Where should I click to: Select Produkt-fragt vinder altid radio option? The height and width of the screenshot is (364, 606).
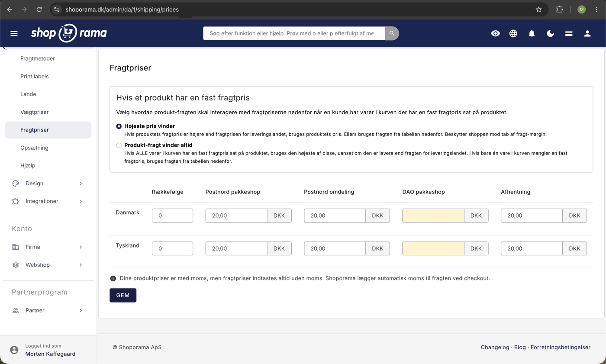click(x=119, y=145)
